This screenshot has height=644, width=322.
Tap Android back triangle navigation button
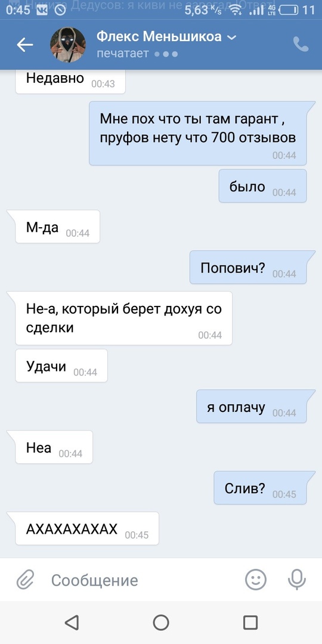pyautogui.click(x=72, y=622)
